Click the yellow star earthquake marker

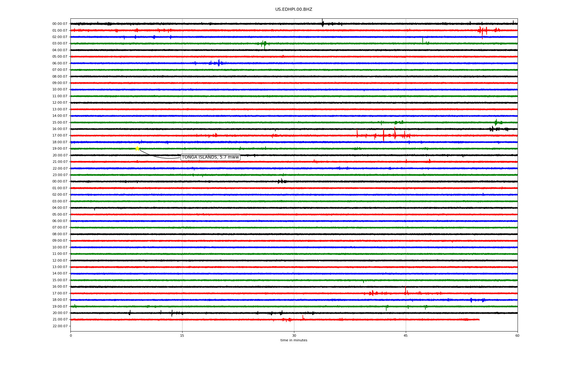click(137, 149)
